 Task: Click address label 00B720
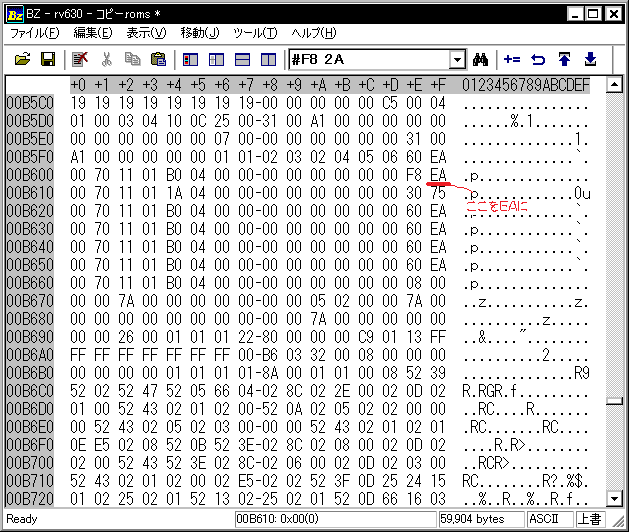pos(30,499)
